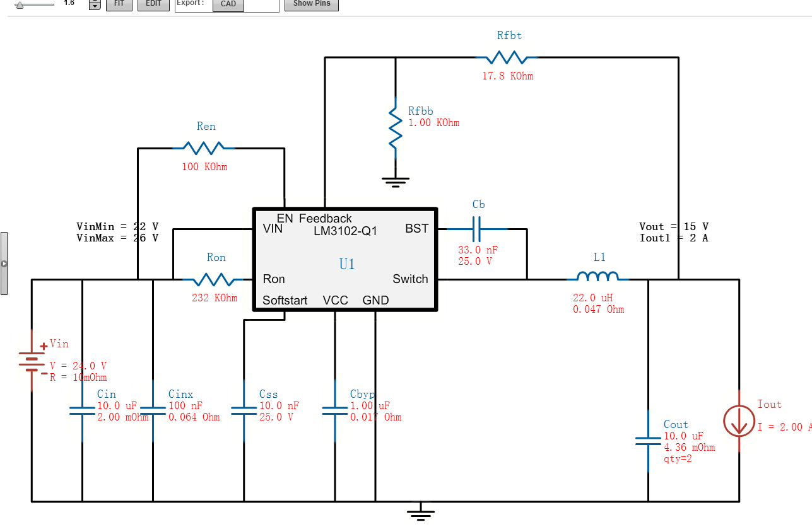Click the Softstart pin label on U1

(x=285, y=300)
